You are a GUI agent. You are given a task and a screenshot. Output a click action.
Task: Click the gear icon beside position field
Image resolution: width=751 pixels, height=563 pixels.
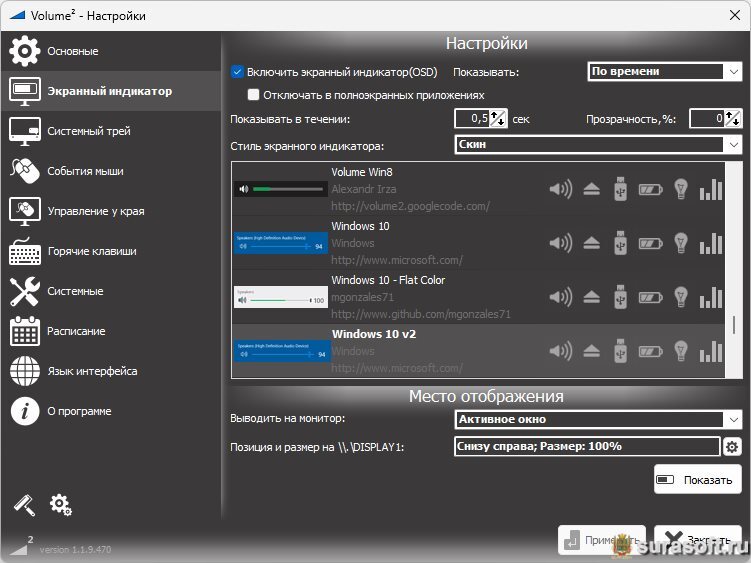(731, 447)
